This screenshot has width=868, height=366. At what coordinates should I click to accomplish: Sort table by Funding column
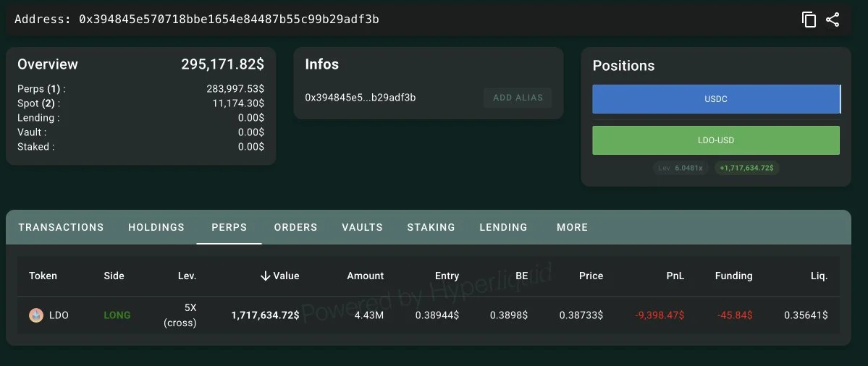[x=733, y=276]
